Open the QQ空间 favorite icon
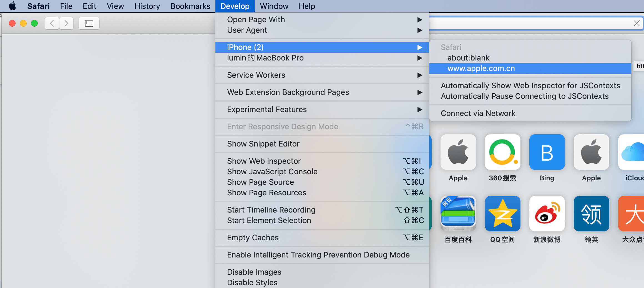The image size is (644, 288). 502,214
